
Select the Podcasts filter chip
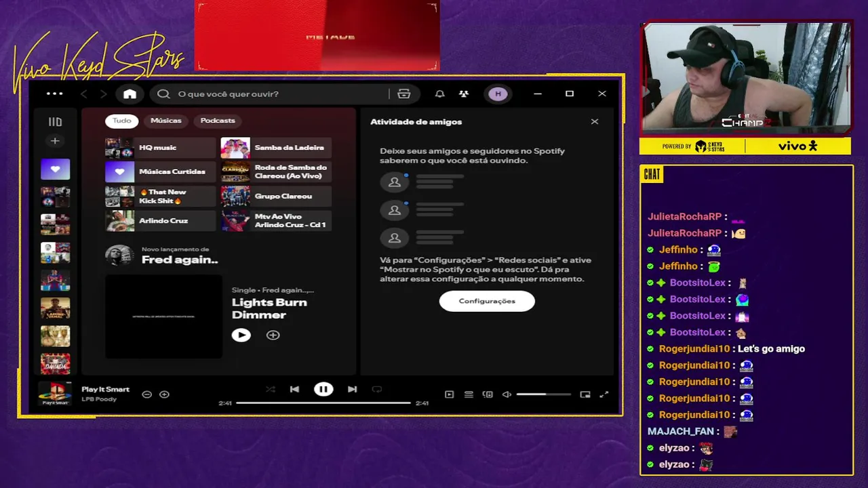click(218, 121)
